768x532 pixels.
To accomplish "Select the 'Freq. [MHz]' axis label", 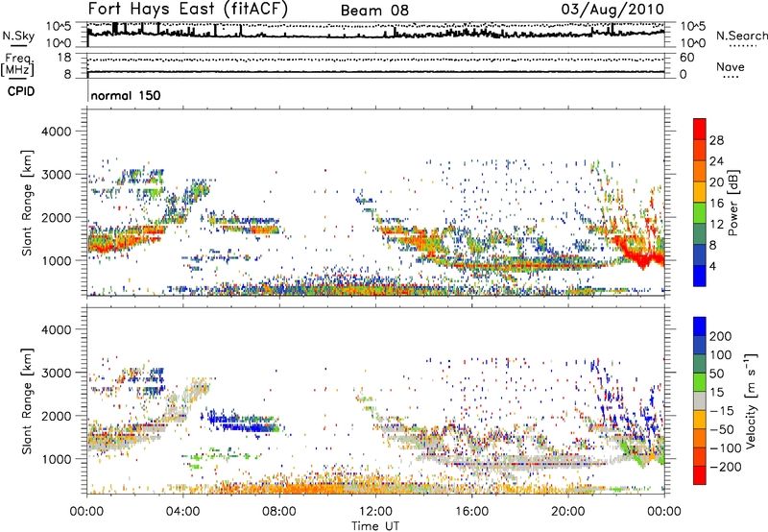I will [x=18, y=64].
